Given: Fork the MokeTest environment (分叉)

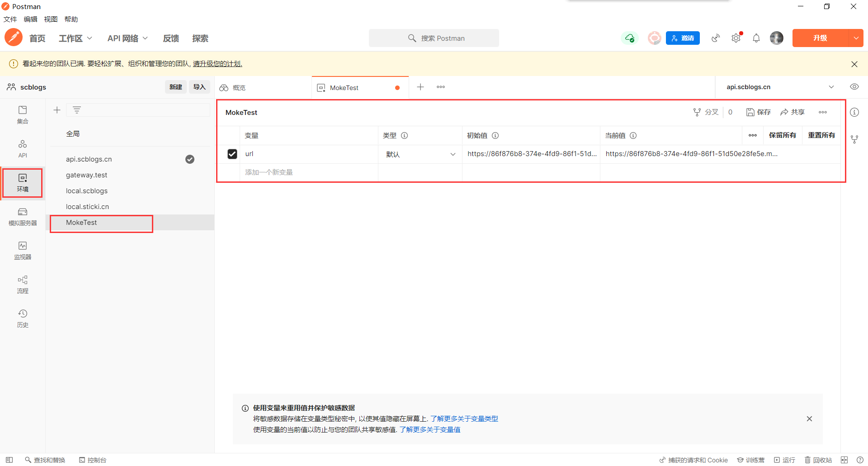Looking at the screenshot, I should [x=706, y=112].
